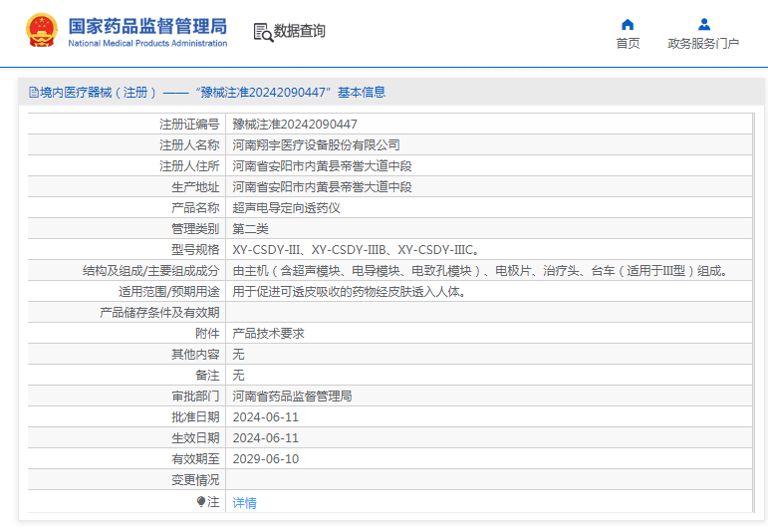
Task: Click the 批准日期 label
Action: 195,417
